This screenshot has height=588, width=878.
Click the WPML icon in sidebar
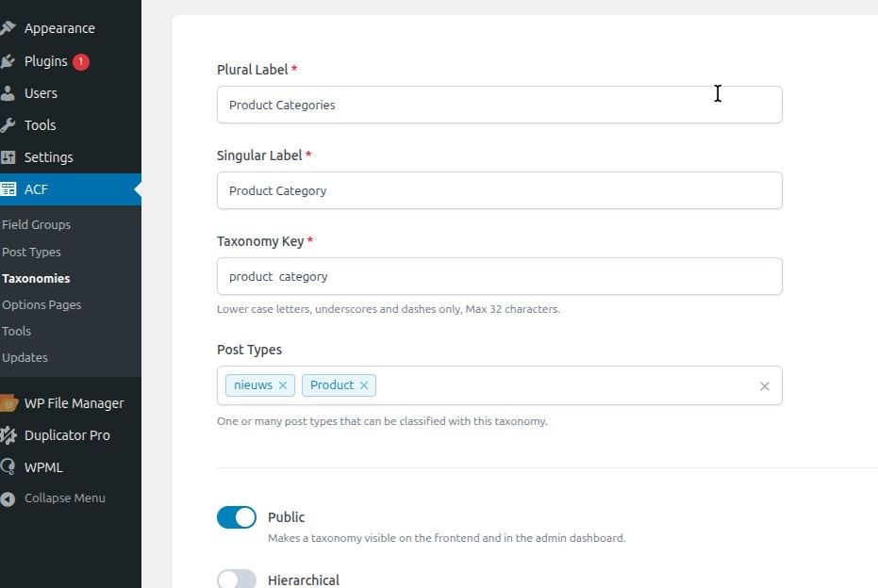8,467
